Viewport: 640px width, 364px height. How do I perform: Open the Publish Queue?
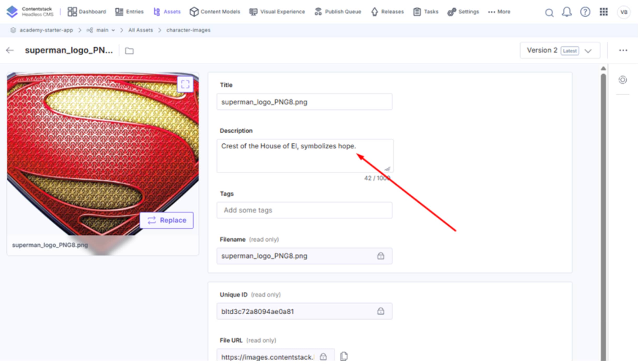click(338, 12)
